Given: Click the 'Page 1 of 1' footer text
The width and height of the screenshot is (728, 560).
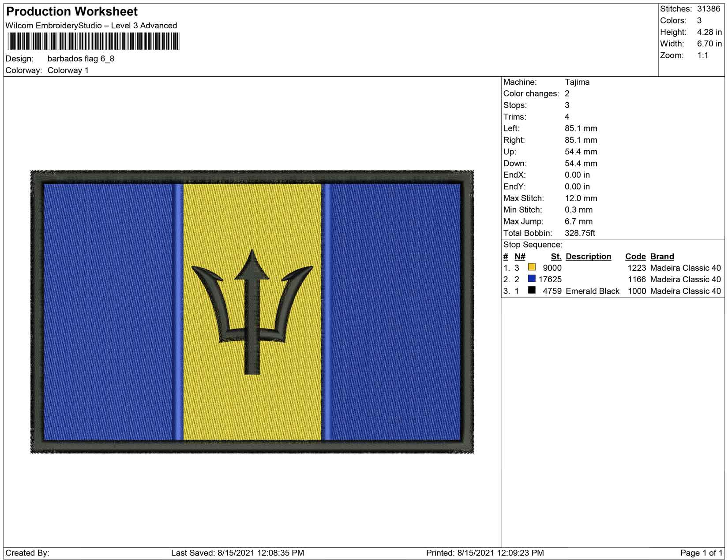Looking at the screenshot, I should click(x=702, y=553).
